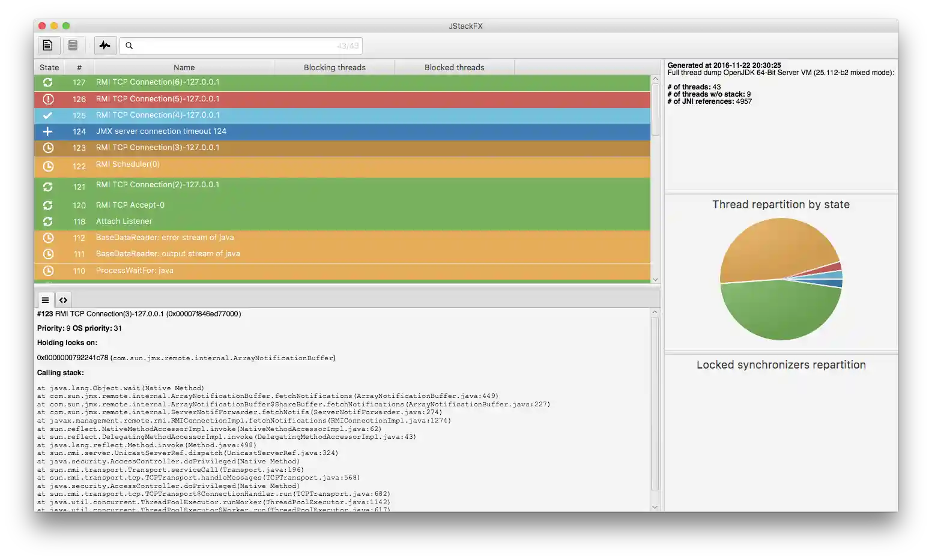Click the down arrow of the thread list scrollbar
Image resolution: width=932 pixels, height=560 pixels.
655,279
